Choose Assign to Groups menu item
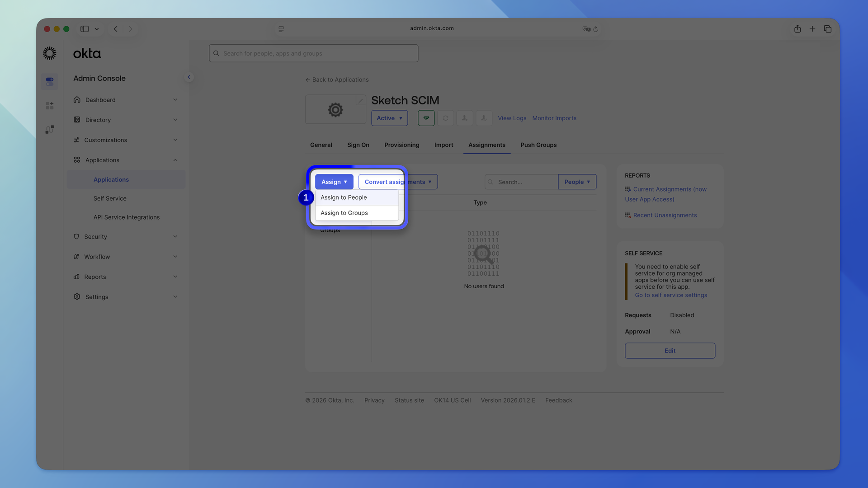 coord(357,213)
